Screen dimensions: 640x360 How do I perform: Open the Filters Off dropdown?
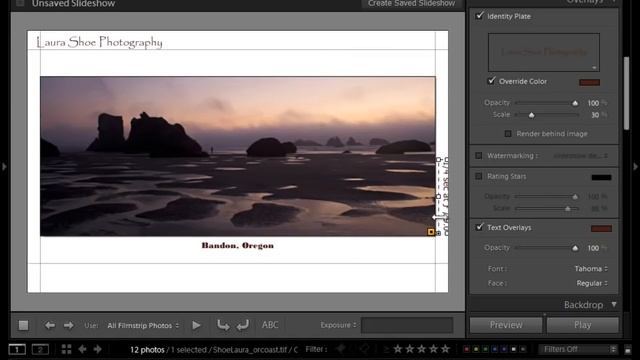coord(579,349)
